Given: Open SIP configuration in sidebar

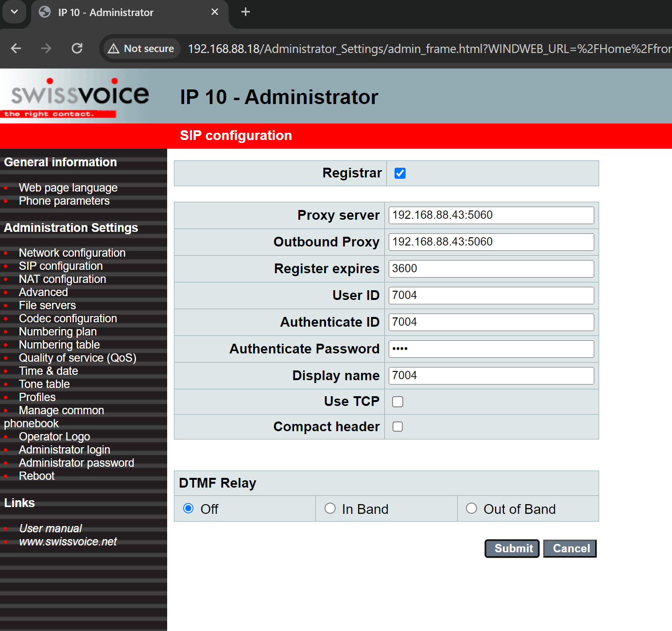Looking at the screenshot, I should tap(61, 266).
